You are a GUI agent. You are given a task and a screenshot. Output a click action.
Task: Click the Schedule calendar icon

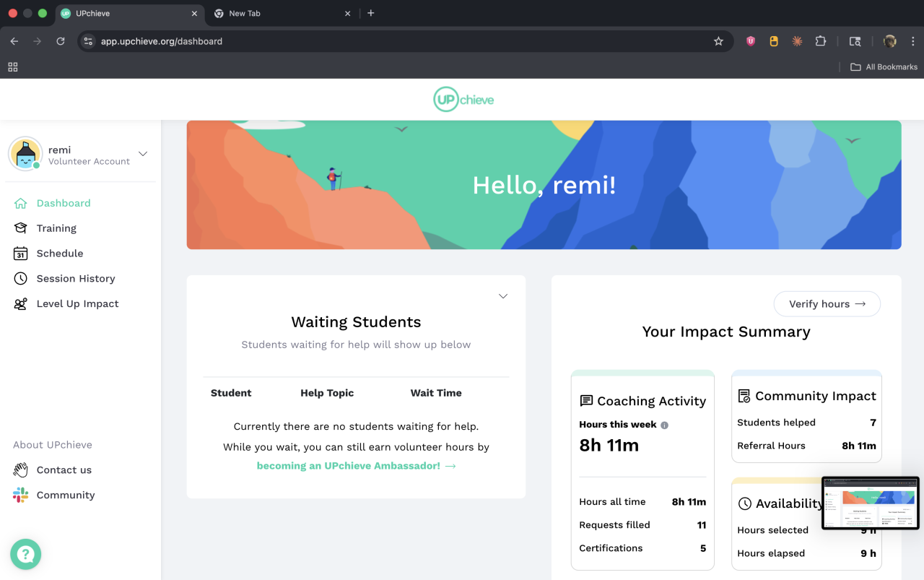click(x=21, y=254)
